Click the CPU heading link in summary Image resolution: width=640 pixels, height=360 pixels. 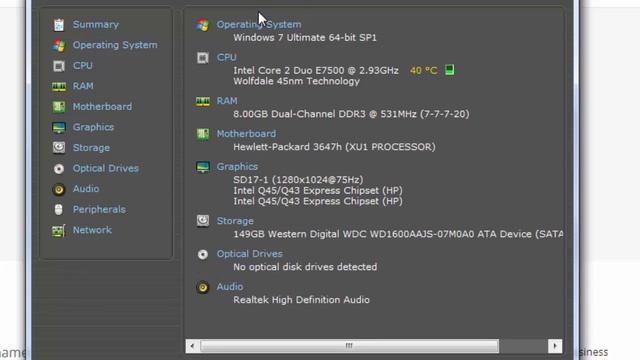point(227,57)
